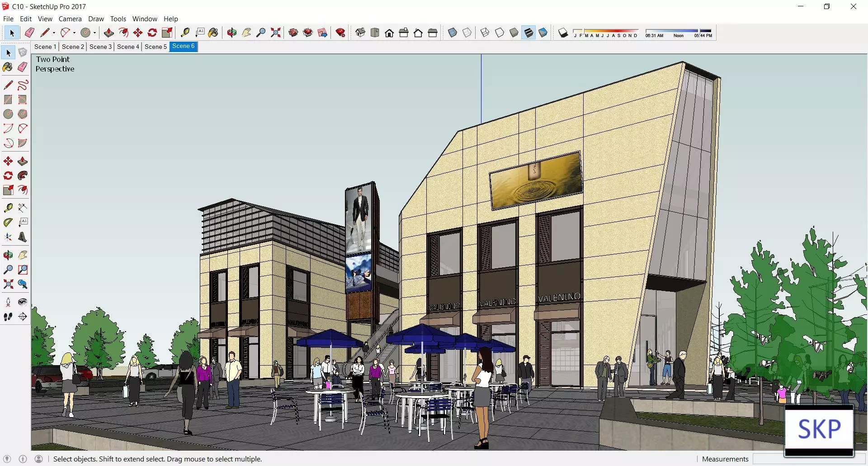Enable Wireframe face style

click(485, 33)
